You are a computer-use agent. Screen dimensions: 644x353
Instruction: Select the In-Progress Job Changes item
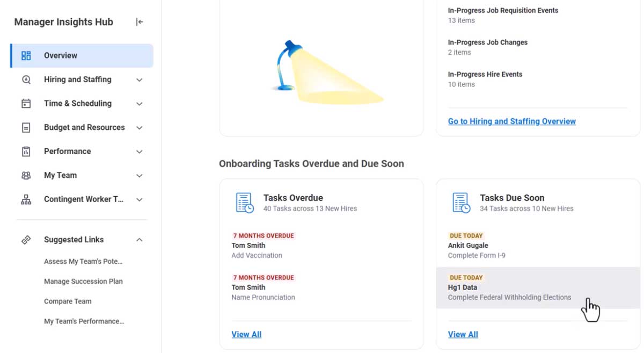point(488,42)
